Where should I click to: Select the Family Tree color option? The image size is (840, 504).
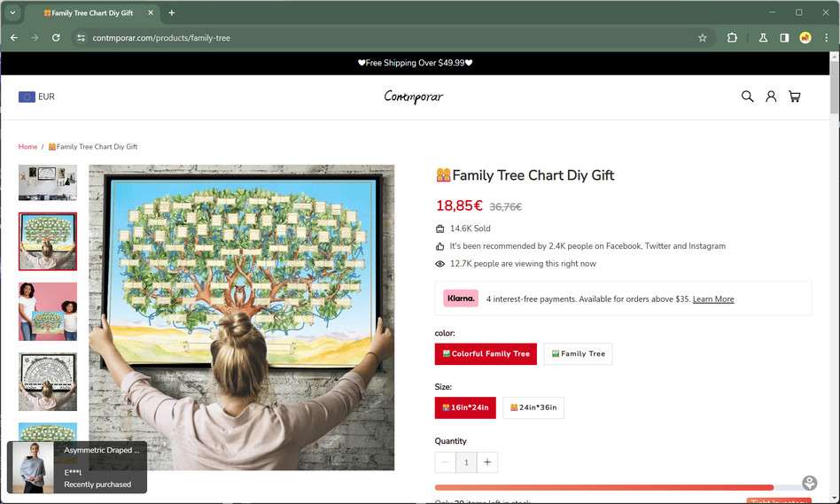coord(578,353)
